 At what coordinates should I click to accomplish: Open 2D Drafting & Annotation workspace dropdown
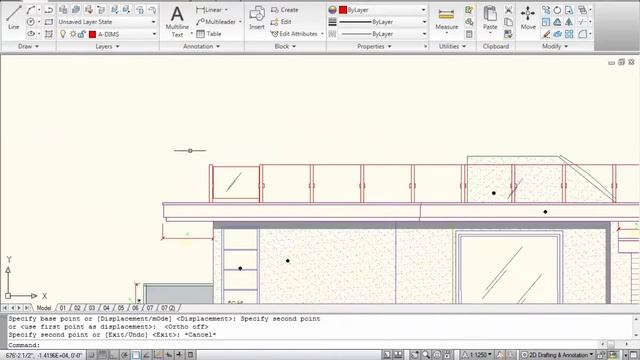558,355
